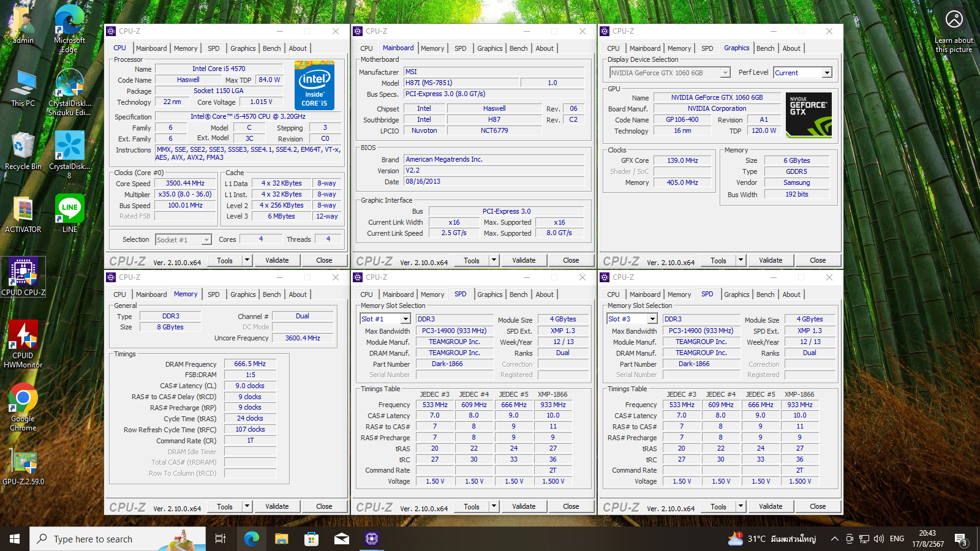
Task: Click Close button in the Mainboard window
Action: [571, 260]
